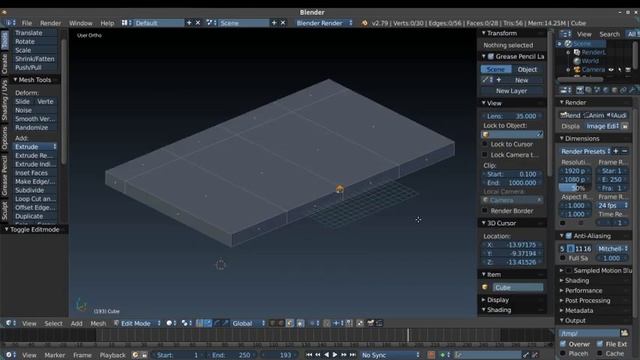Open the Constraints properties tab icon

623,90
